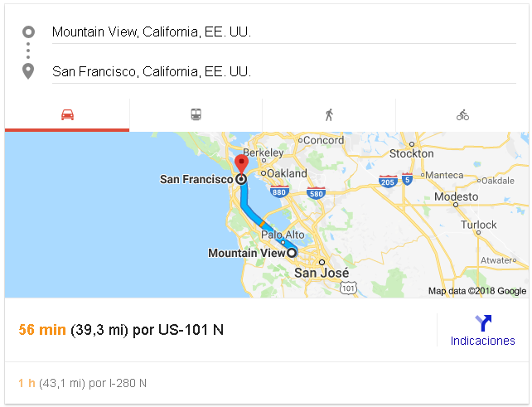
Task: Click the I-580 highway shield on map
Action: pos(315,193)
